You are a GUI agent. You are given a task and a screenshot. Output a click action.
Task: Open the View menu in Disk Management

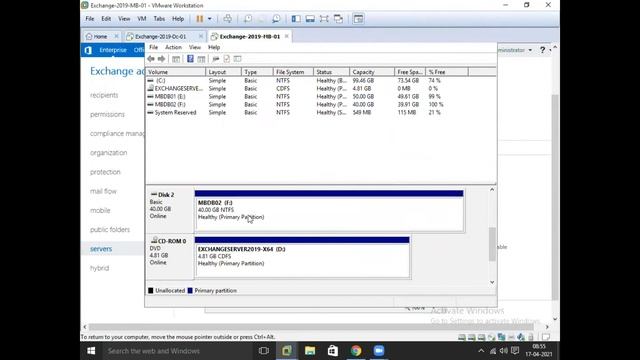pyautogui.click(x=195, y=47)
